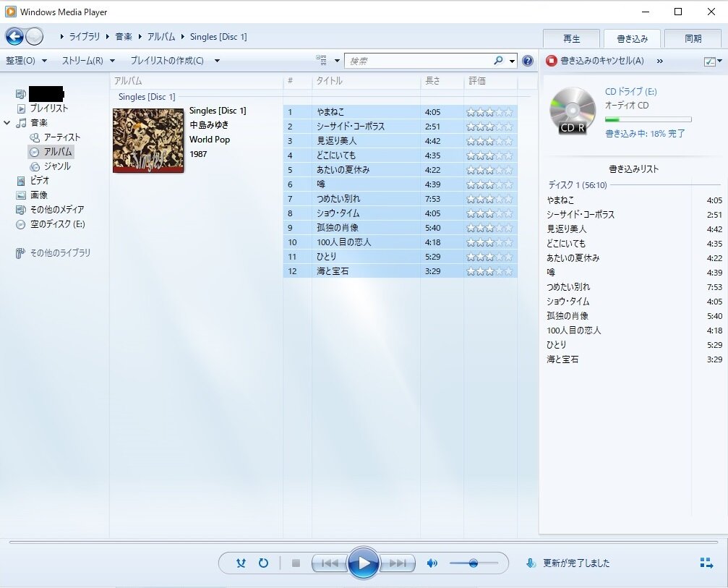This screenshot has height=588, width=728.
Task: Open the 整理(O) dropdown menu
Action: coord(26,60)
